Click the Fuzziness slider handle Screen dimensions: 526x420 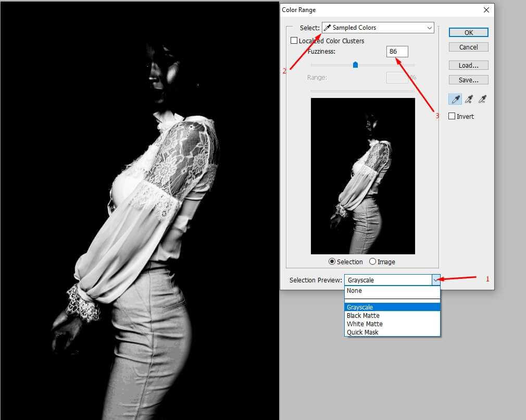[355, 65]
